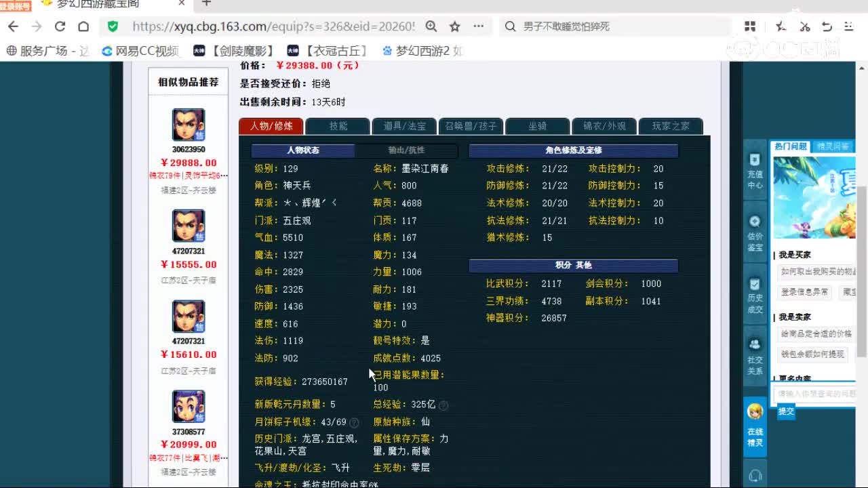Click the undo arrow icon in browser toolbar
Viewport: 868px width, 488px height.
(x=827, y=26)
